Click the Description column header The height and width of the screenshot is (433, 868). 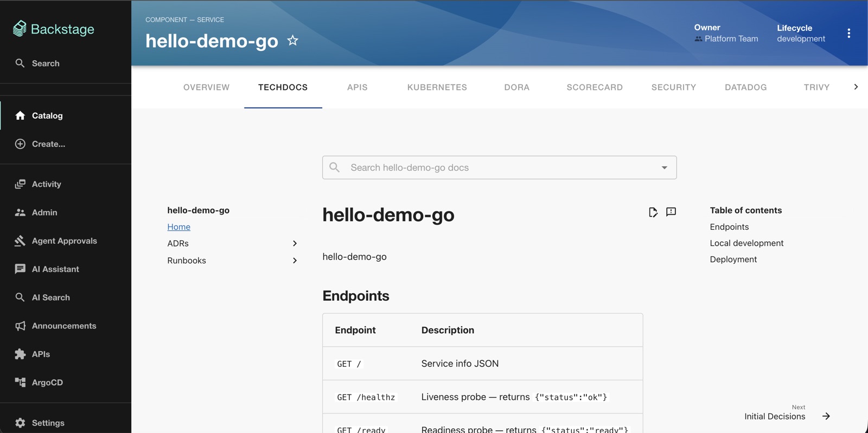click(x=448, y=330)
